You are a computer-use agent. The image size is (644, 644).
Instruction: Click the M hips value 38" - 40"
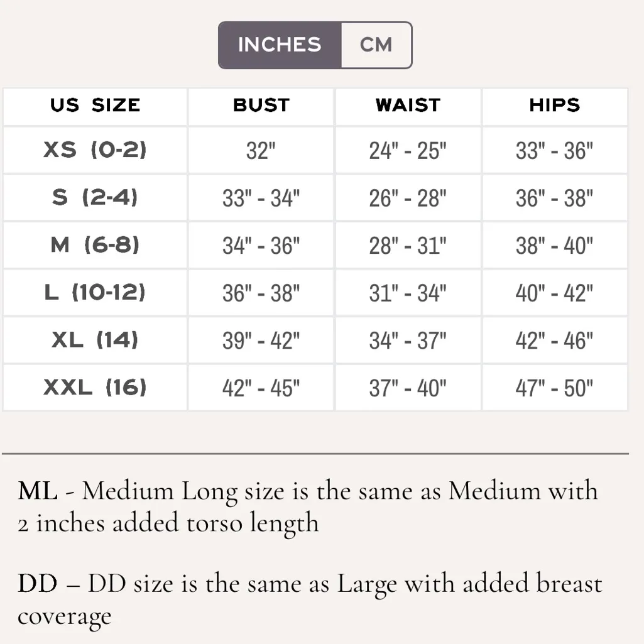coord(555,246)
